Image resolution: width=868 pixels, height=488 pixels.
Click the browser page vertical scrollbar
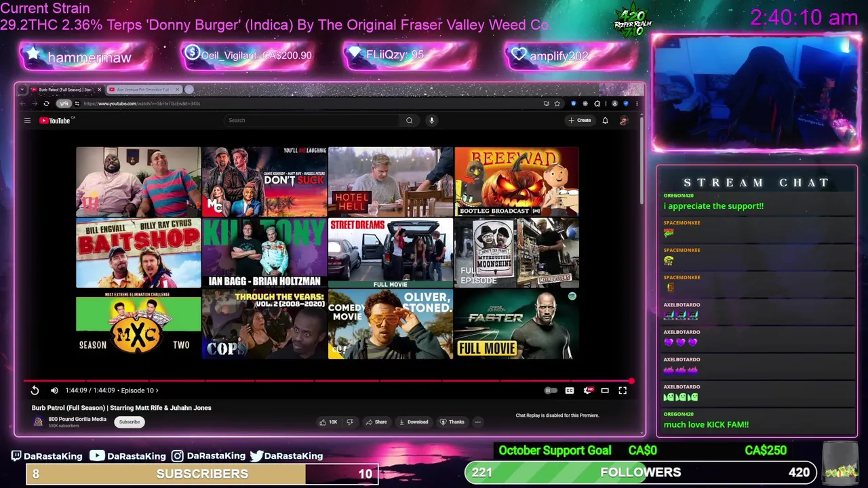[641, 159]
